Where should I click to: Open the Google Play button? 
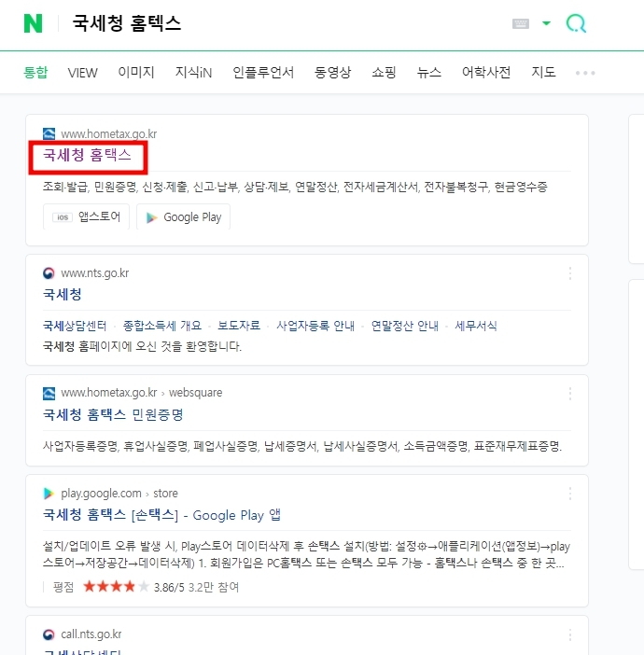click(184, 216)
